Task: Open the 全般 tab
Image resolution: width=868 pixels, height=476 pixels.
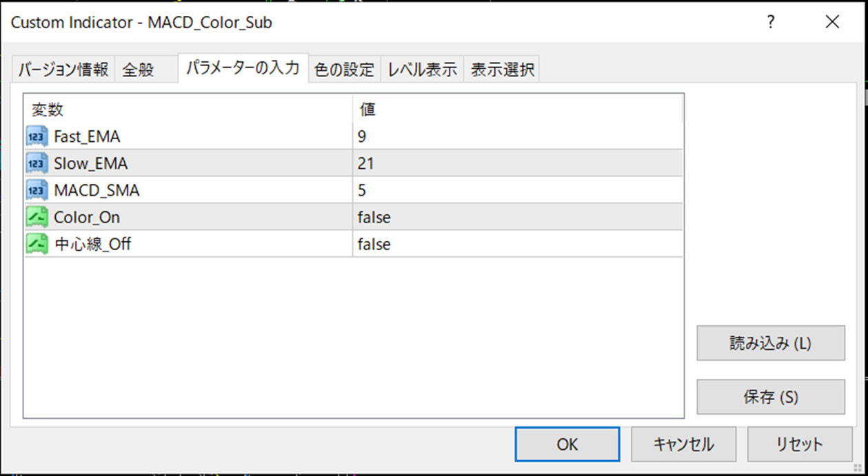Action: [138, 70]
